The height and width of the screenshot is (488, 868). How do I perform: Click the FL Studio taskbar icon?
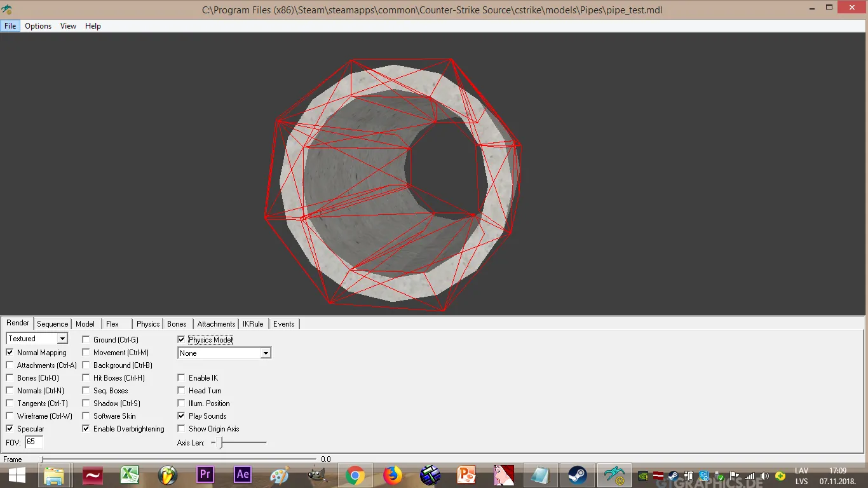[x=168, y=475]
